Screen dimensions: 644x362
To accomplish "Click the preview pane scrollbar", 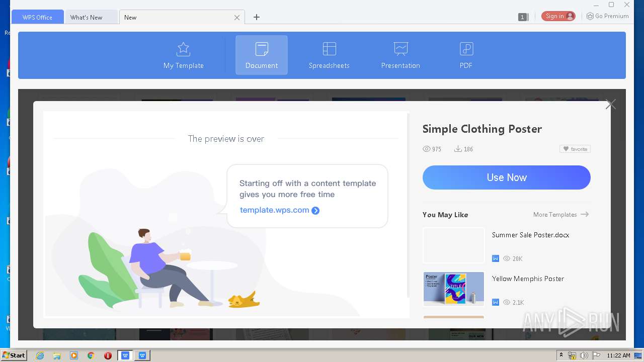I will pyautogui.click(x=408, y=206).
